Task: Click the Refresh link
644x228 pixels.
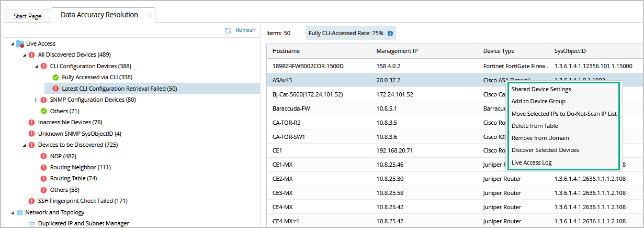Action: pyautogui.click(x=245, y=30)
